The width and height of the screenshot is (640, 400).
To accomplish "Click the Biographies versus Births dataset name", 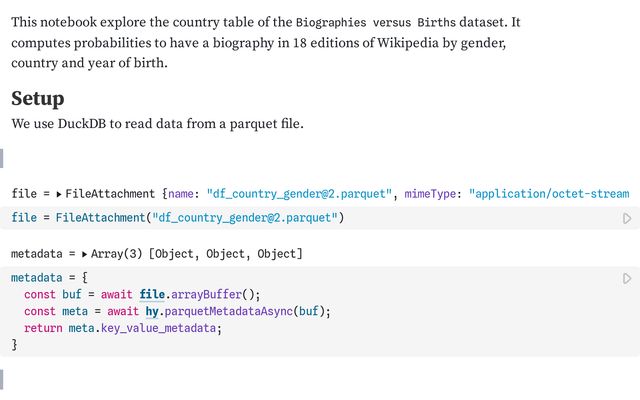I will pos(376,22).
